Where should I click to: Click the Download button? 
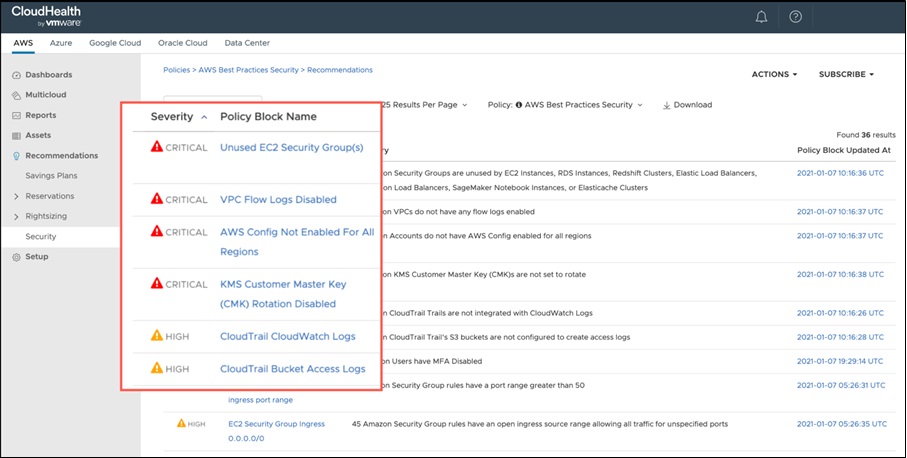point(687,105)
